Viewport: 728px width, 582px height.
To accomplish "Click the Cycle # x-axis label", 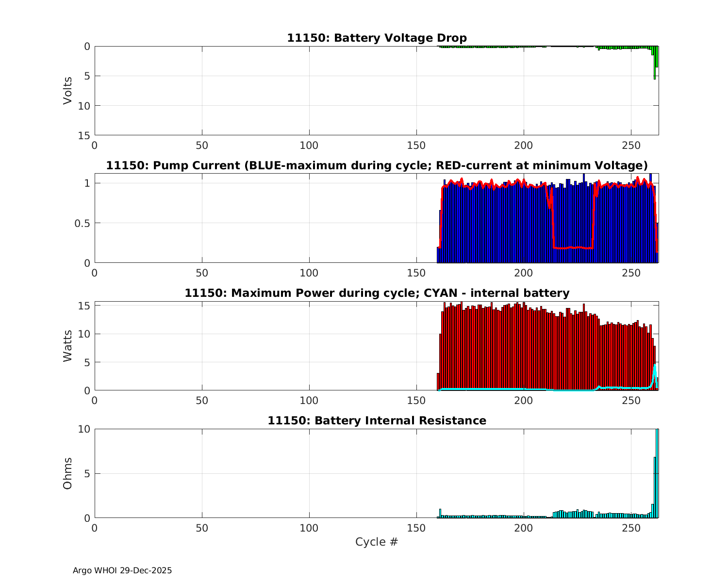I will click(377, 542).
